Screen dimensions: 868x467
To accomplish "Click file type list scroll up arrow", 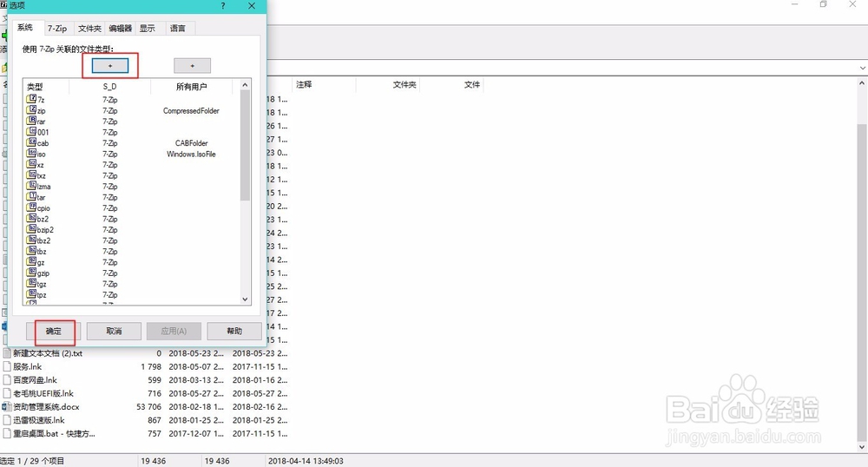I will tap(245, 85).
